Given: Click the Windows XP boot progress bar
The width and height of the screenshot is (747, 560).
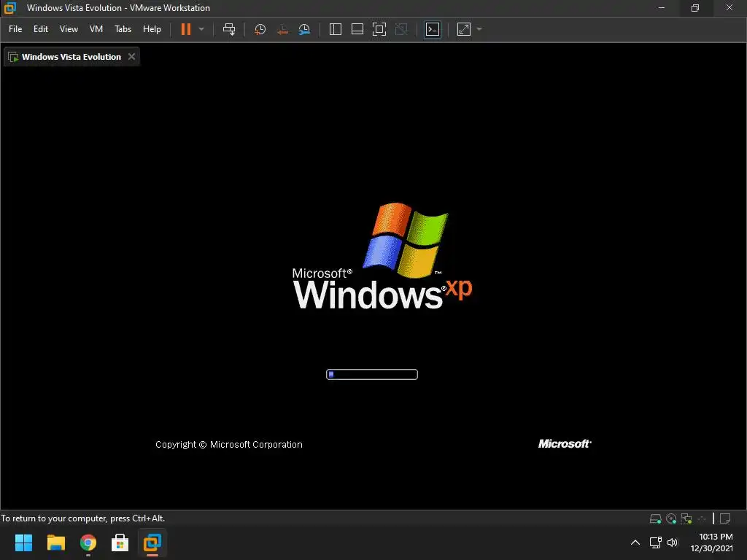Looking at the screenshot, I should 372,374.
